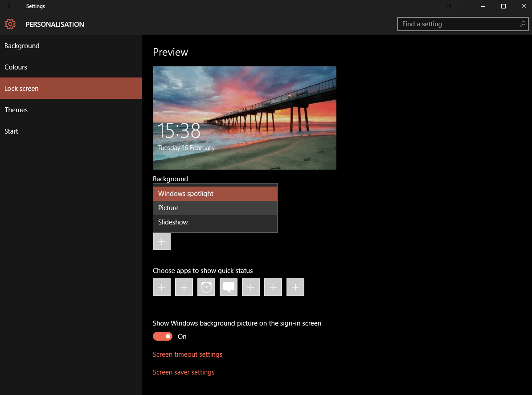
Task: Add detailed status app plus button
Action: [x=161, y=241]
